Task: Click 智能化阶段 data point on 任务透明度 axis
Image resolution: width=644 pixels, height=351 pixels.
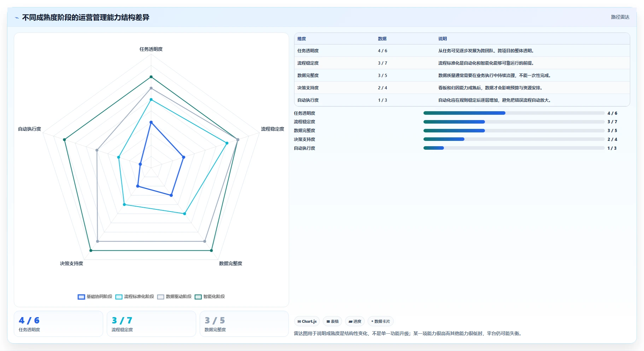Action: [x=151, y=77]
